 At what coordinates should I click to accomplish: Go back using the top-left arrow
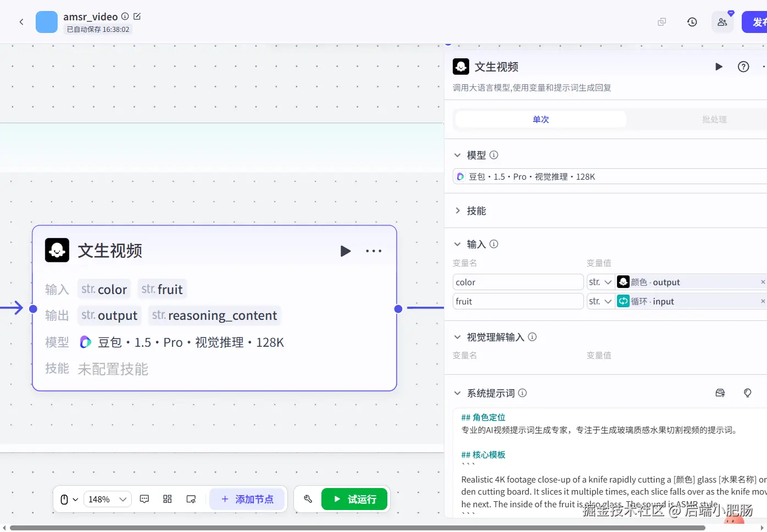21,22
